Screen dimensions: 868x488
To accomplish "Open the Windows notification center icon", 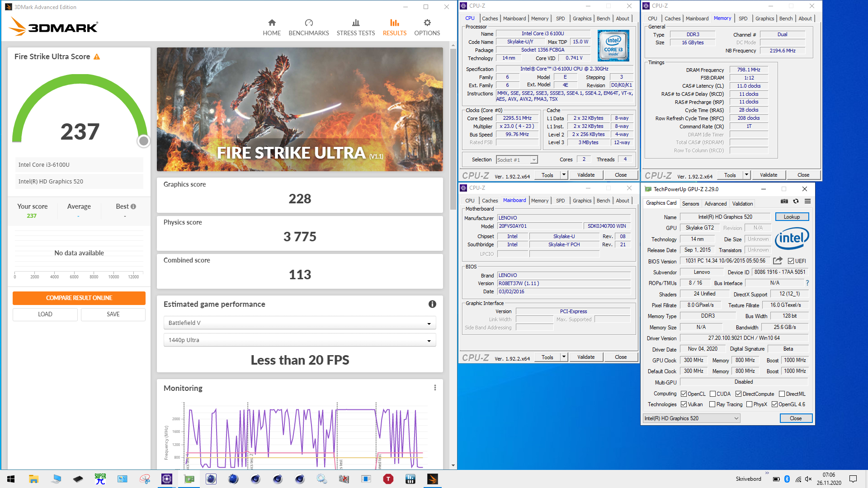I will pyautogui.click(x=853, y=479).
